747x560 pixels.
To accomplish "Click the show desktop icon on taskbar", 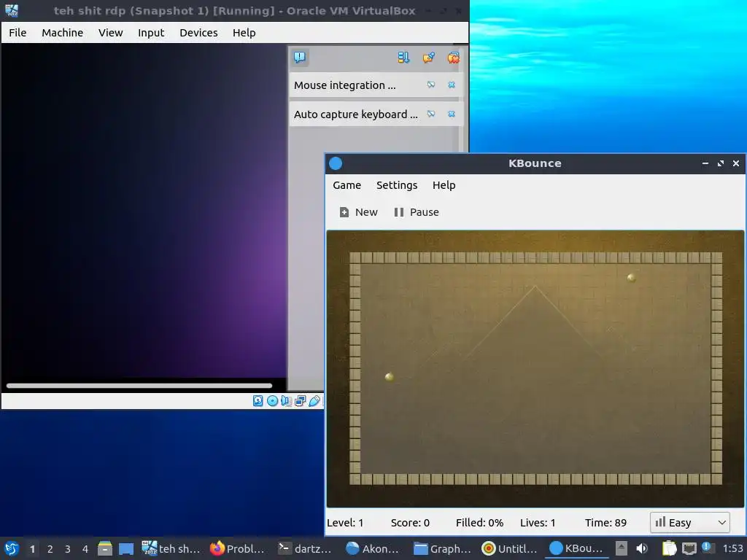I will click(x=125, y=548).
